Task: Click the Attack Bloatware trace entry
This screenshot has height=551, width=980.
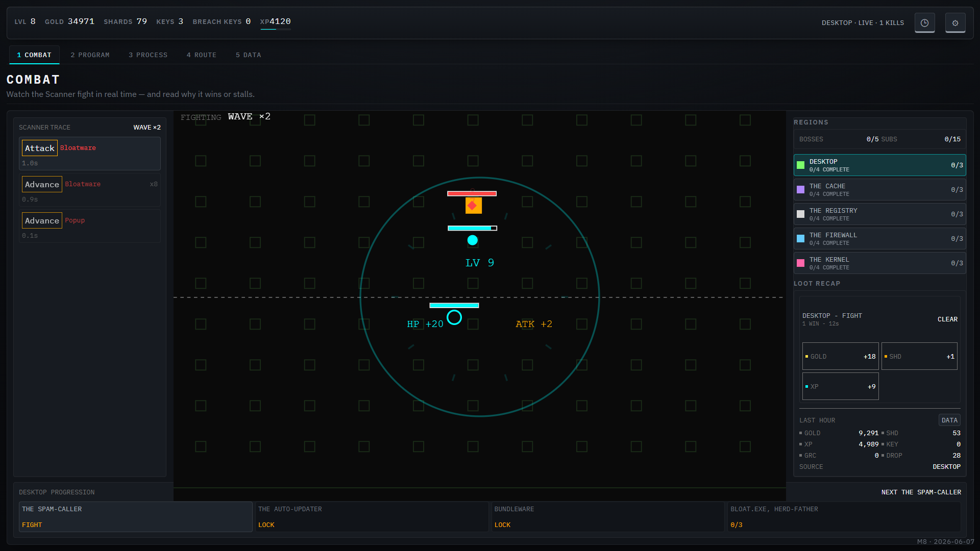Action: 90,154
